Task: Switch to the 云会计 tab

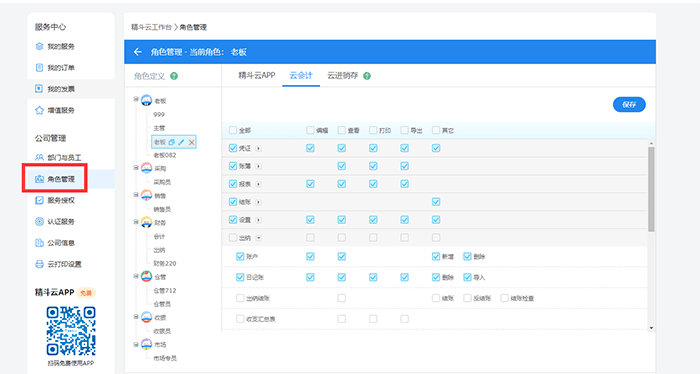Action: coord(301,75)
